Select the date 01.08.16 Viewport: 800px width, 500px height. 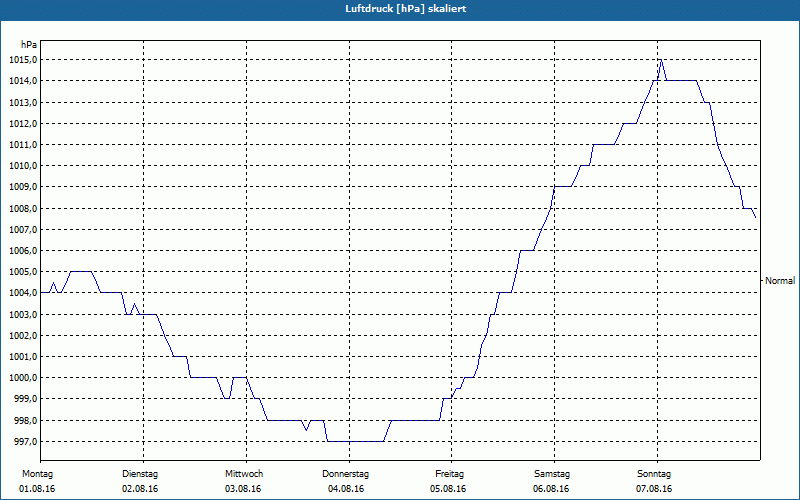click(37, 489)
